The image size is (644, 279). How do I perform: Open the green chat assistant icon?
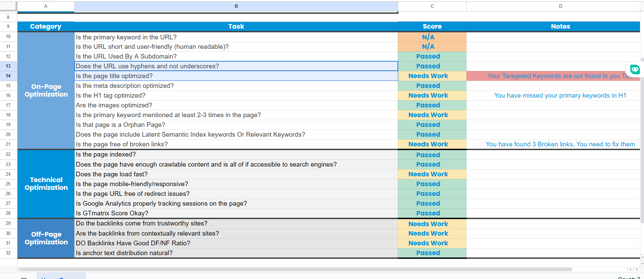click(635, 69)
